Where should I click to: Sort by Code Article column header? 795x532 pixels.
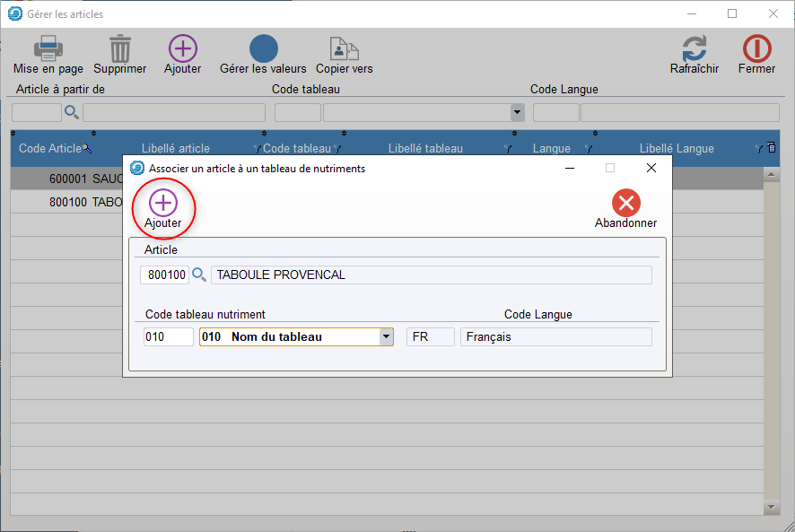pyautogui.click(x=49, y=149)
